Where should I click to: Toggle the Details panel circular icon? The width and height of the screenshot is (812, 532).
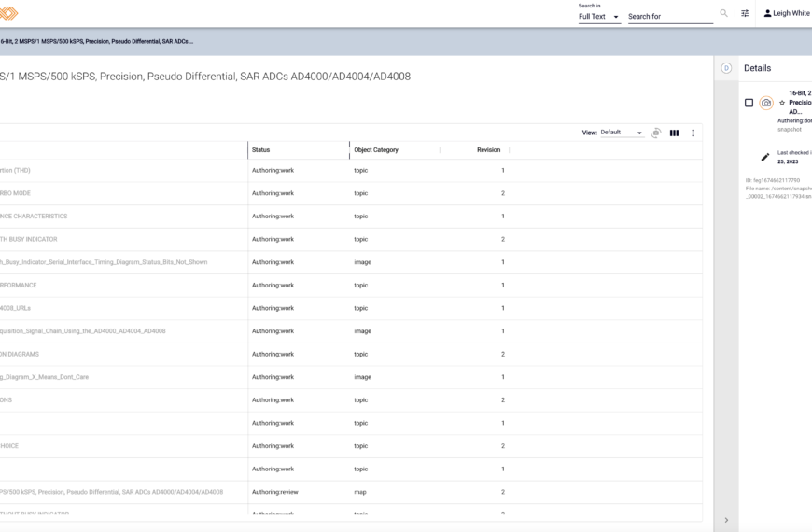point(726,68)
